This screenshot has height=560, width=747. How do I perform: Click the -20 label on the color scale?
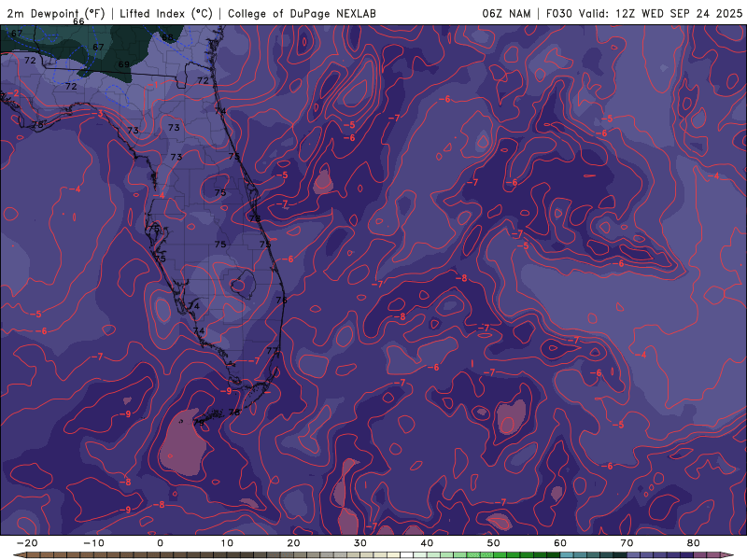(x=27, y=543)
